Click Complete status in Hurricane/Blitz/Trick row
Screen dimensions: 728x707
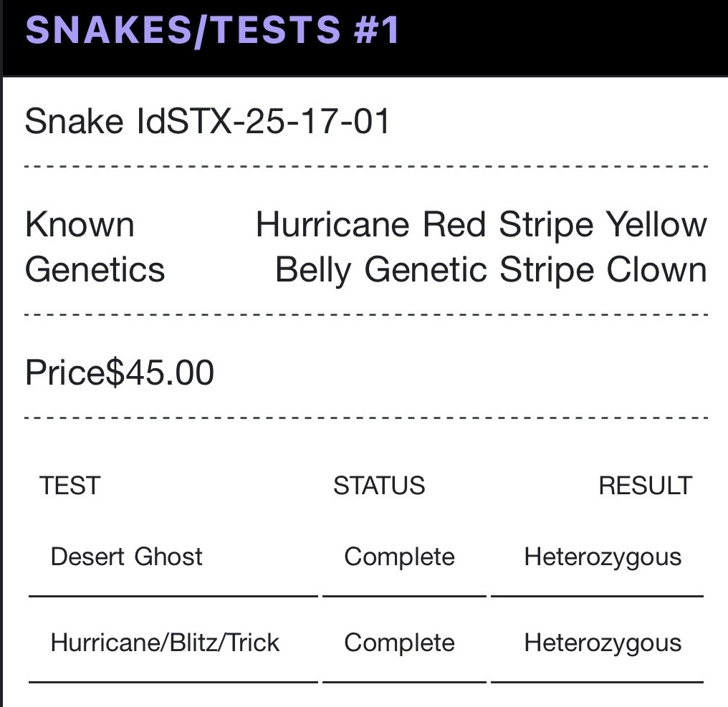[399, 643]
